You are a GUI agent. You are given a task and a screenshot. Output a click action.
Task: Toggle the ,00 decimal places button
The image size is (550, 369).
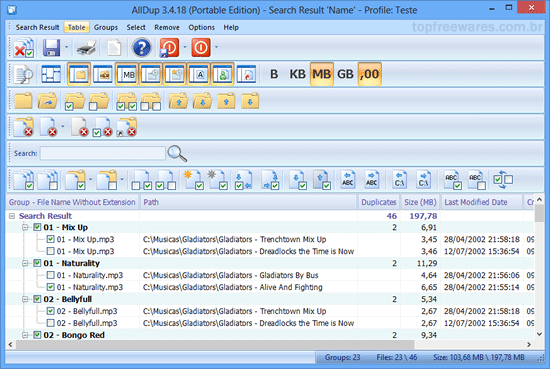click(369, 74)
